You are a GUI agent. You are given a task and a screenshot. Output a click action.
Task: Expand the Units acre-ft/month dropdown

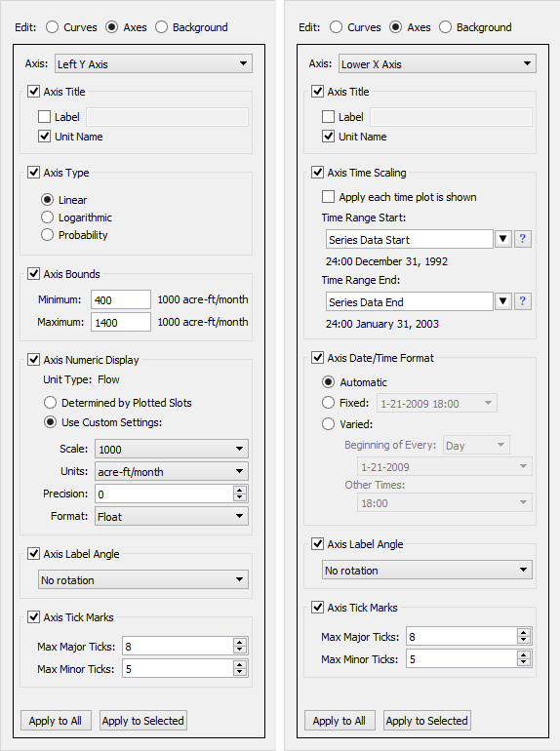point(172,472)
